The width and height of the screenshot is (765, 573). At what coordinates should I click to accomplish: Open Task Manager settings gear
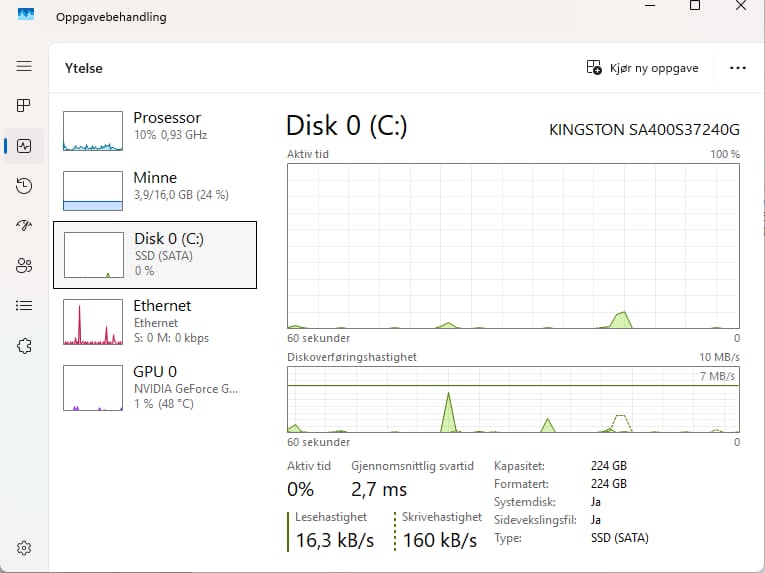click(x=24, y=548)
